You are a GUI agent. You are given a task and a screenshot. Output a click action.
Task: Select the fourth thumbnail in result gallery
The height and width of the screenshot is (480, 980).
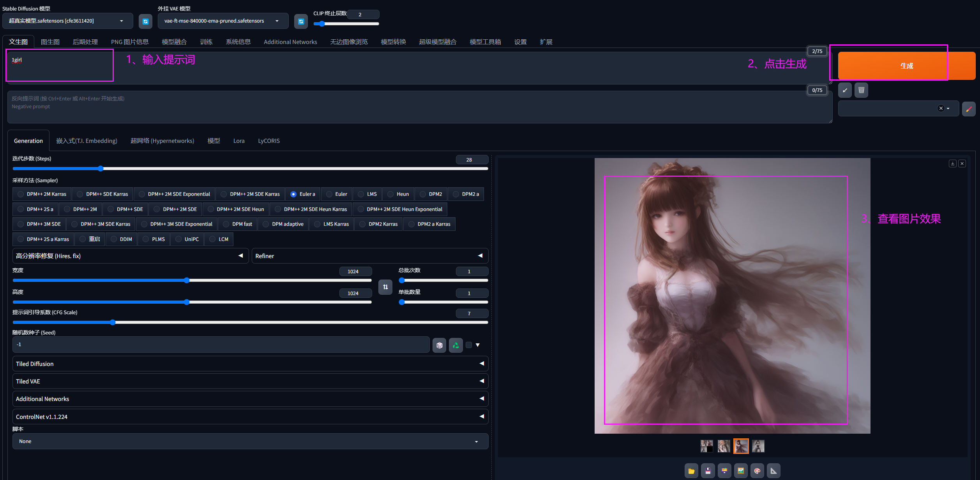point(758,446)
